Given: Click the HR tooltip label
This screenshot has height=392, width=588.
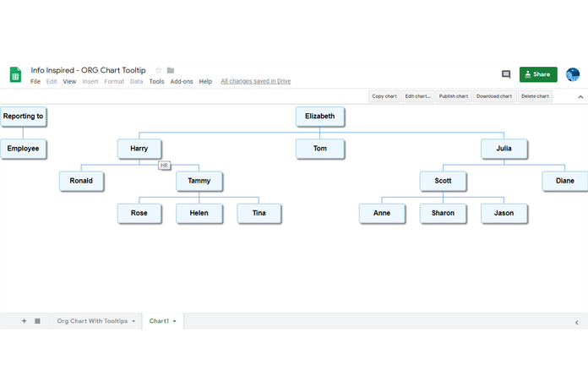Looking at the screenshot, I should 164,166.
